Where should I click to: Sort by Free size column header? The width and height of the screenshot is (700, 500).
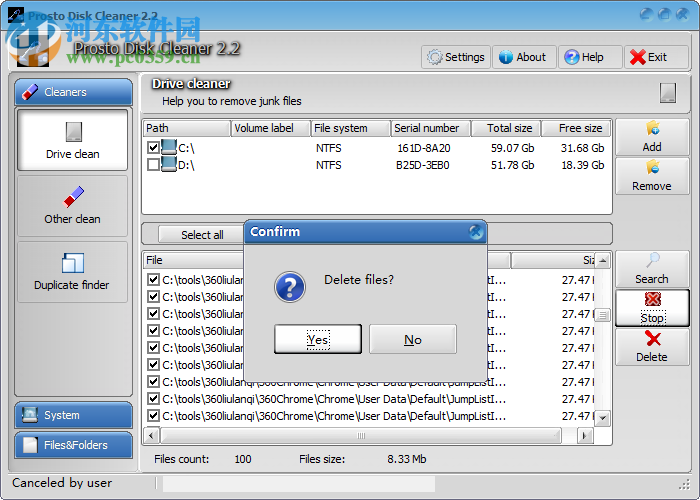pyautogui.click(x=576, y=128)
